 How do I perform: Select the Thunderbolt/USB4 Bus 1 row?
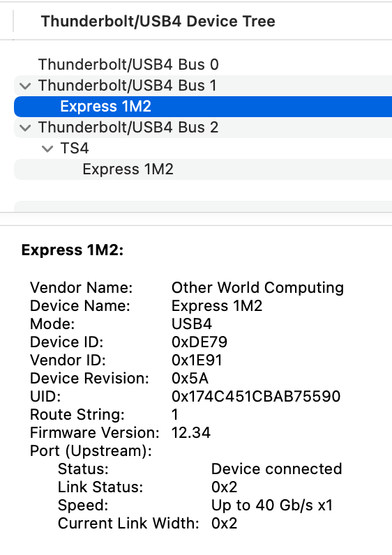tap(203, 86)
